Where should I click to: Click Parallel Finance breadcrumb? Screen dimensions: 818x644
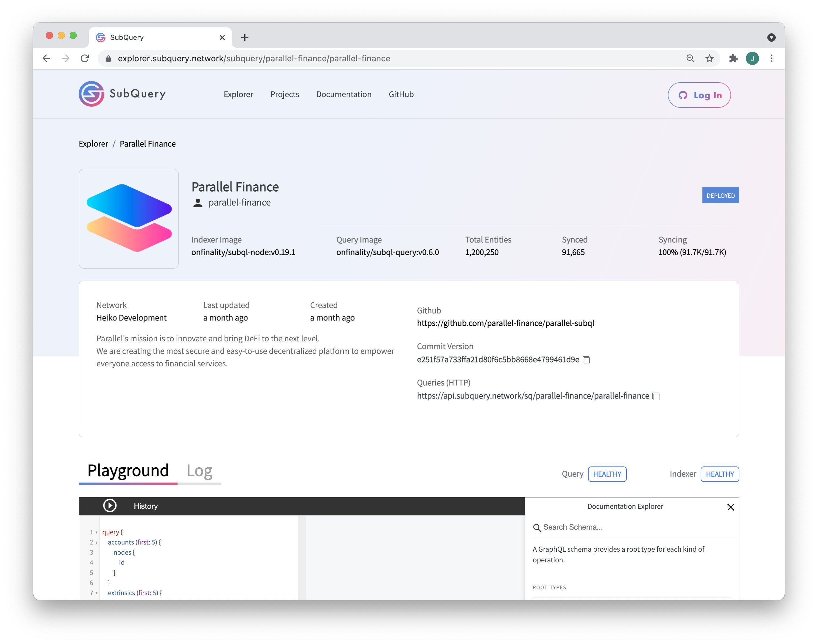coord(148,144)
